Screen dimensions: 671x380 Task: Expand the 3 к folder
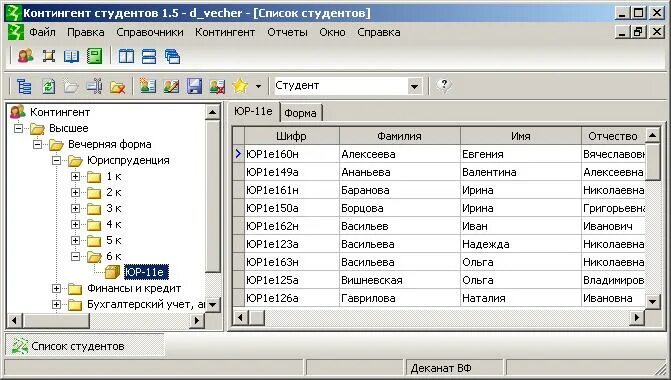(75, 208)
